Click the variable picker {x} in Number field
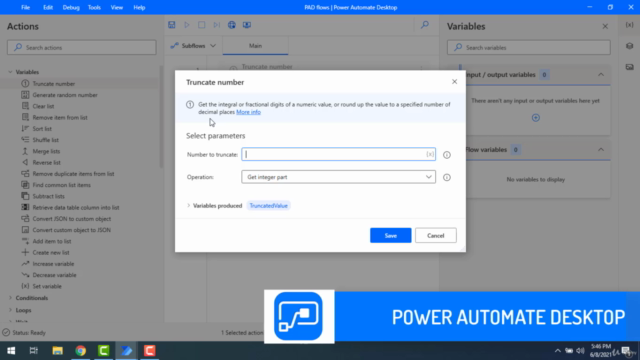The width and height of the screenshot is (640, 360). coord(430,154)
